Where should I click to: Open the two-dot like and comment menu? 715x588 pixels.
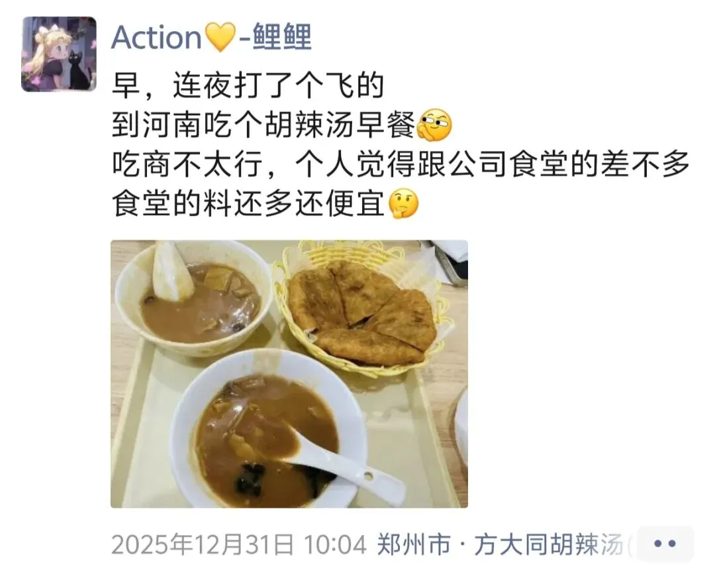coord(665,544)
